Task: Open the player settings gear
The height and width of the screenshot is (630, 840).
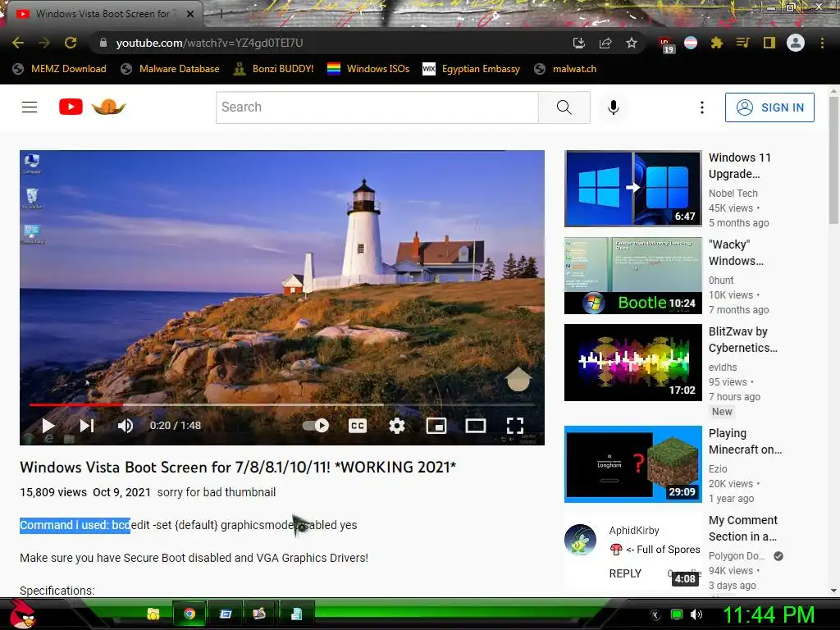Action: pyautogui.click(x=396, y=426)
